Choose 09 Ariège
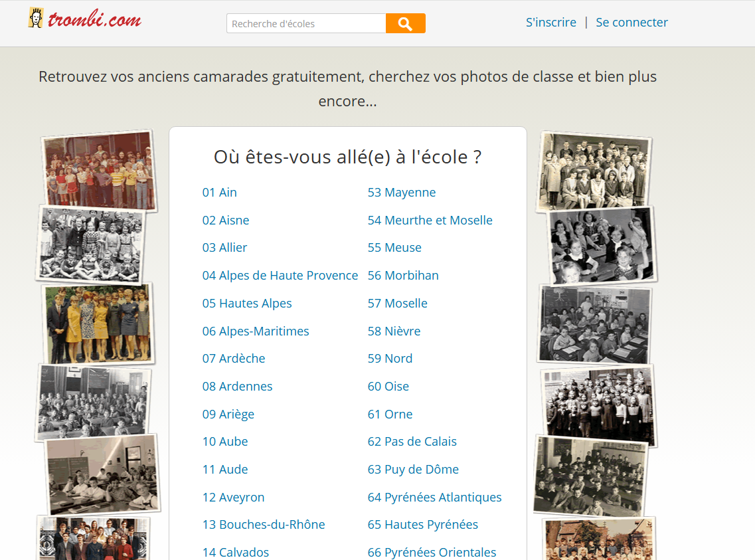755x560 pixels. point(228,414)
